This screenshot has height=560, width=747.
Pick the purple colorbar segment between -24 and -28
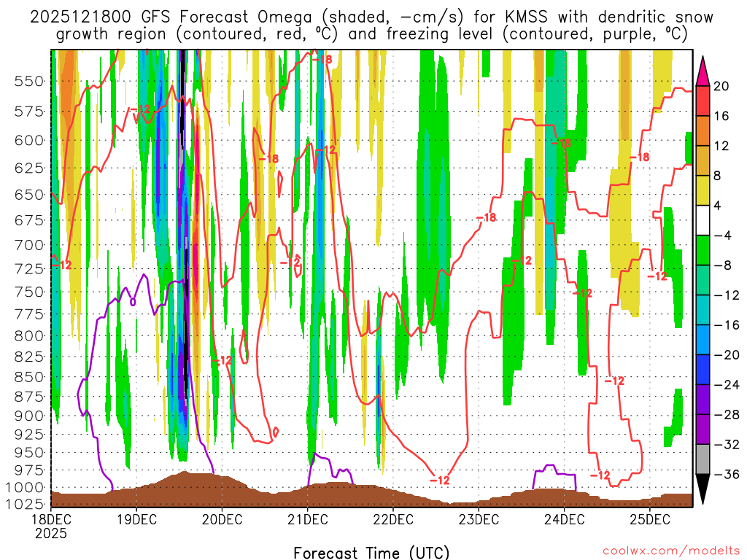[x=703, y=400]
